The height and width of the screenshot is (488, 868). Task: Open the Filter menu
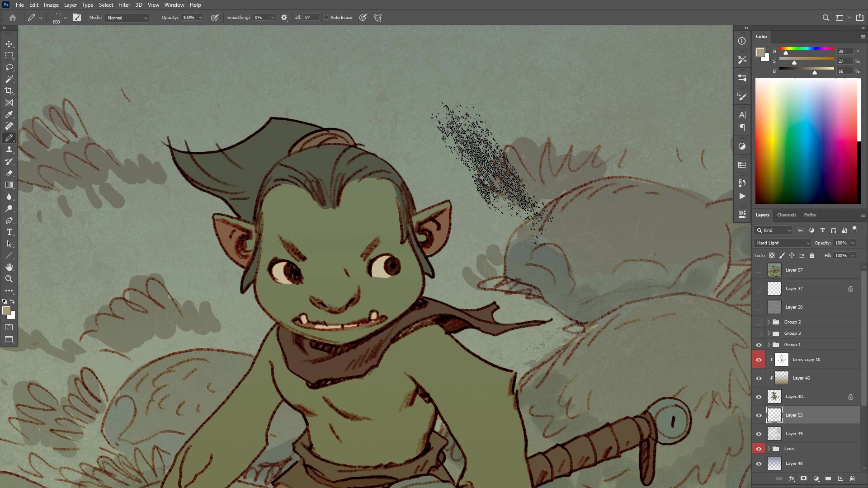click(124, 5)
